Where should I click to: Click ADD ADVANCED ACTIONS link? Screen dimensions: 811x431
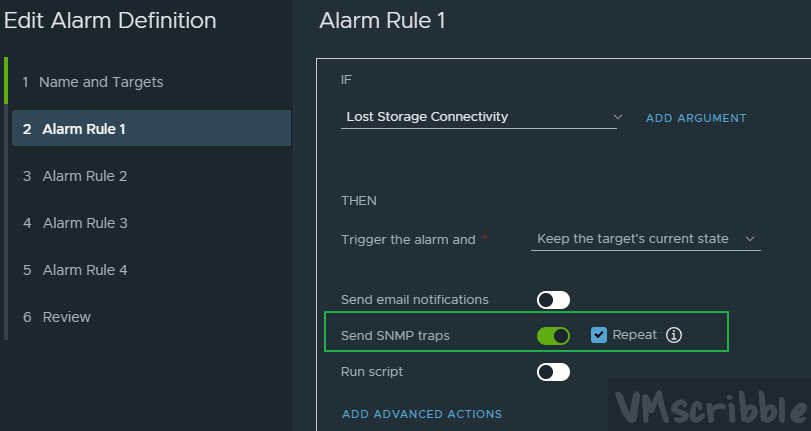tap(421, 414)
